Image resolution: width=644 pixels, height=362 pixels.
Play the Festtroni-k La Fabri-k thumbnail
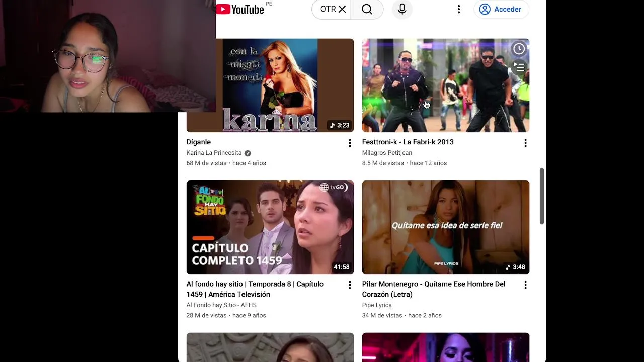pyautogui.click(x=446, y=85)
